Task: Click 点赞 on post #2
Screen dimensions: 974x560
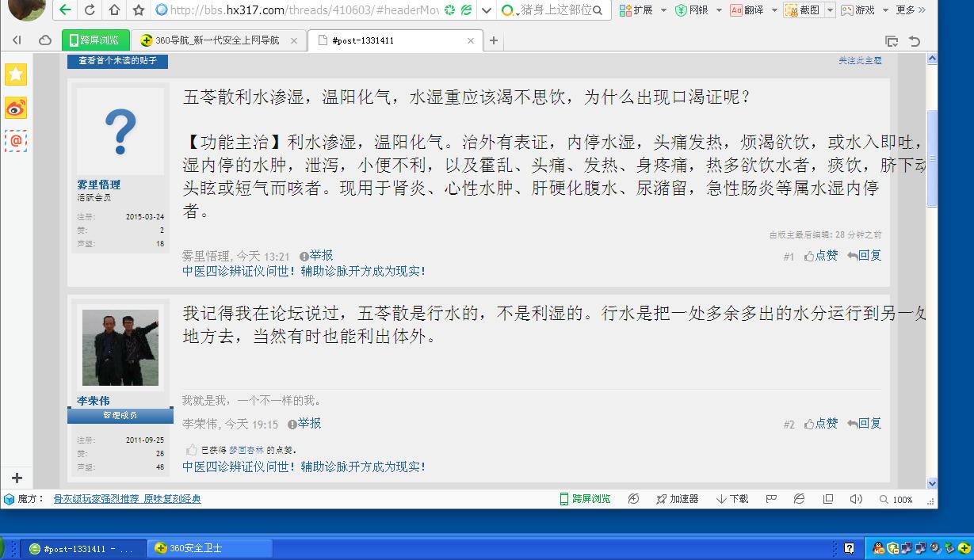Action: pos(821,424)
